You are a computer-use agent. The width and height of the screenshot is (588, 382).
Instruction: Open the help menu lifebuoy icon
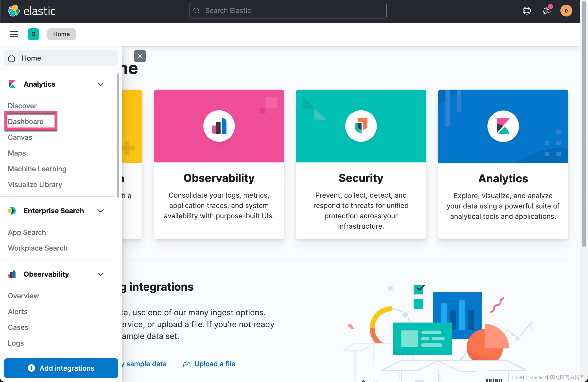pyautogui.click(x=526, y=11)
